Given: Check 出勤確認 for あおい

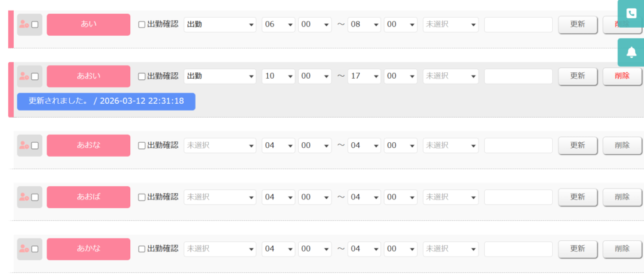Looking at the screenshot, I should click(142, 76).
